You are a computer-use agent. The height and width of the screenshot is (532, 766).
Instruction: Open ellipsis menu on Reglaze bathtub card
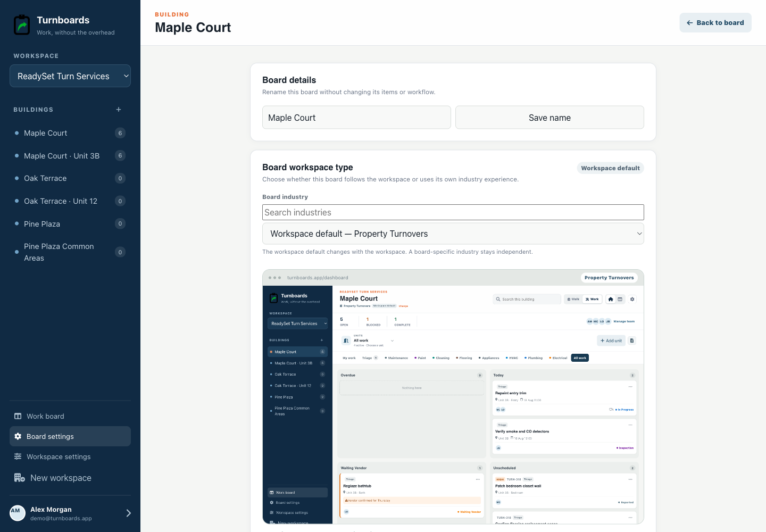pos(478,479)
